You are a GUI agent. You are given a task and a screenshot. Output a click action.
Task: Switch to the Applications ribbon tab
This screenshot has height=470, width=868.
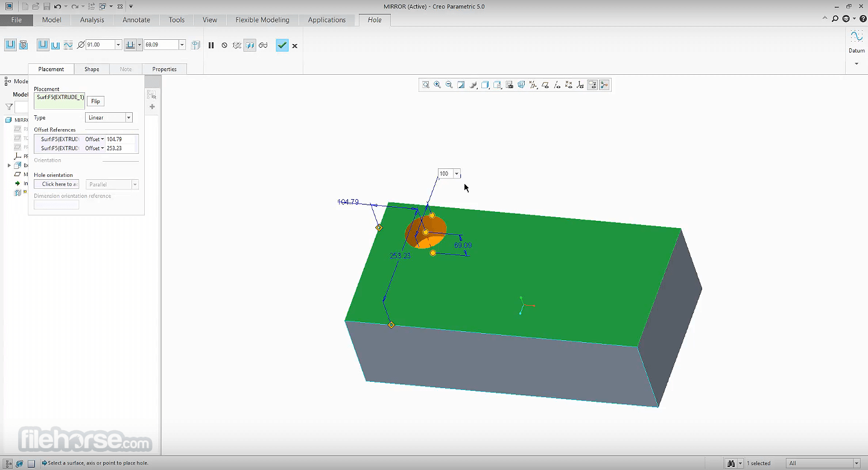click(x=327, y=20)
